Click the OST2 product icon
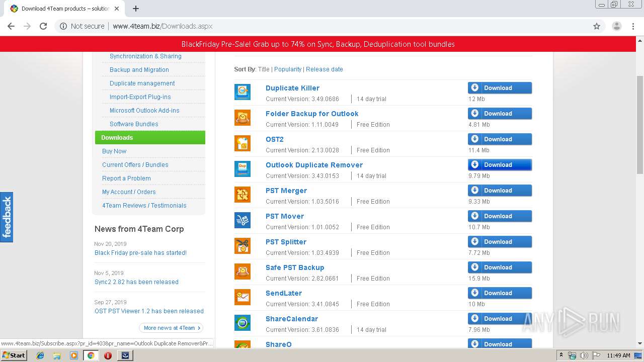Image resolution: width=644 pixels, height=362 pixels. click(x=243, y=143)
